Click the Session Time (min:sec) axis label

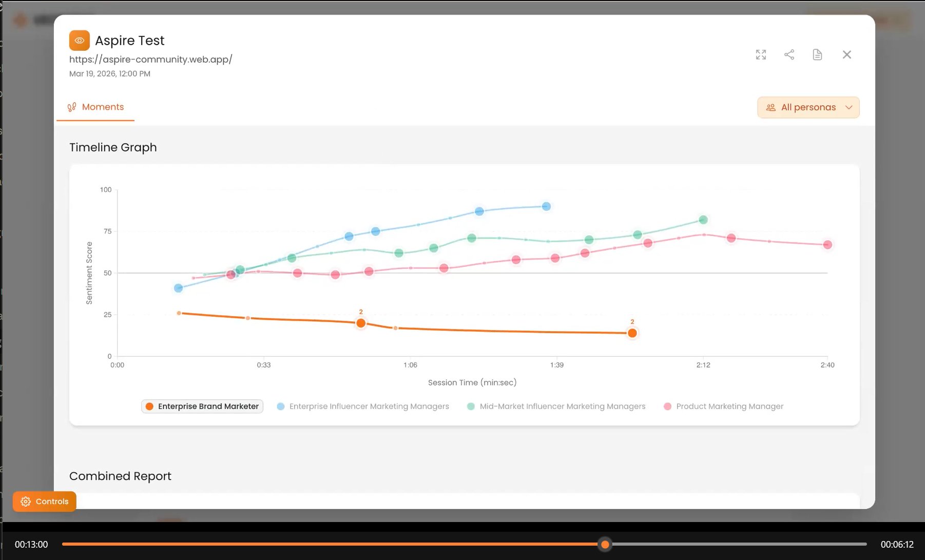[472, 382]
